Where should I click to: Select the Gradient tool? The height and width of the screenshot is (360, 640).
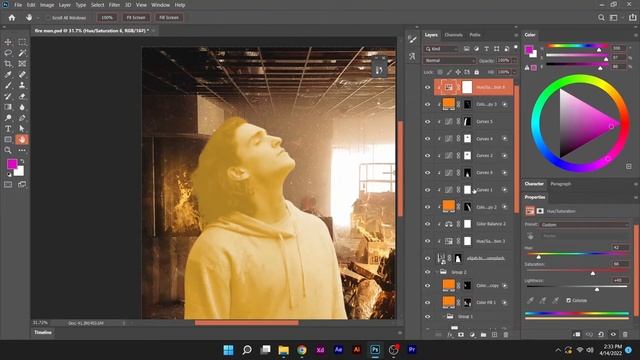(8, 107)
